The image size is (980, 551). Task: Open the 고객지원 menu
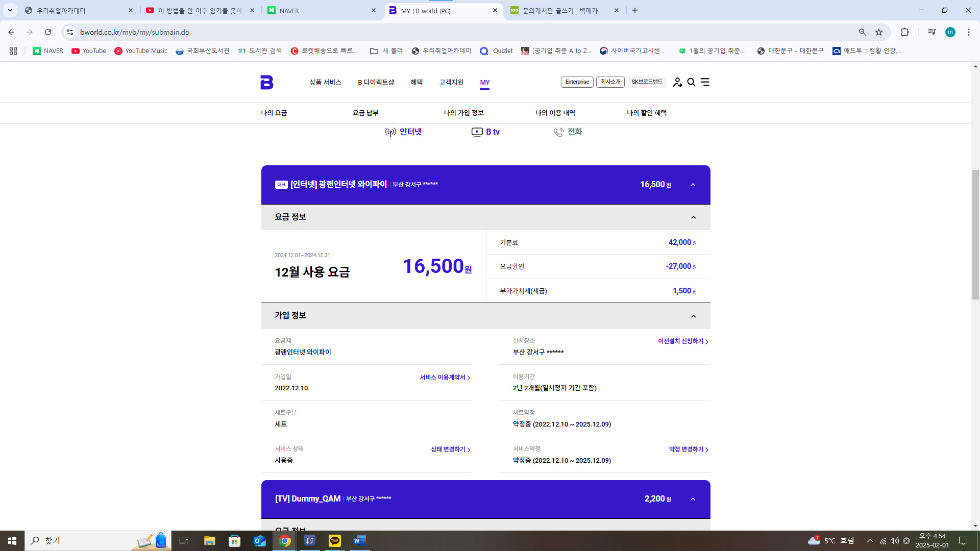tap(451, 82)
